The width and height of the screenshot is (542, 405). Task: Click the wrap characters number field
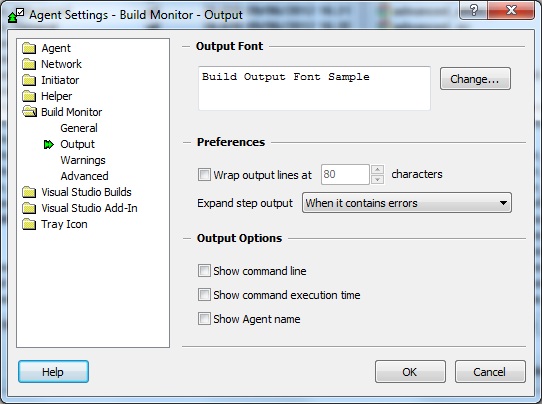coord(345,174)
